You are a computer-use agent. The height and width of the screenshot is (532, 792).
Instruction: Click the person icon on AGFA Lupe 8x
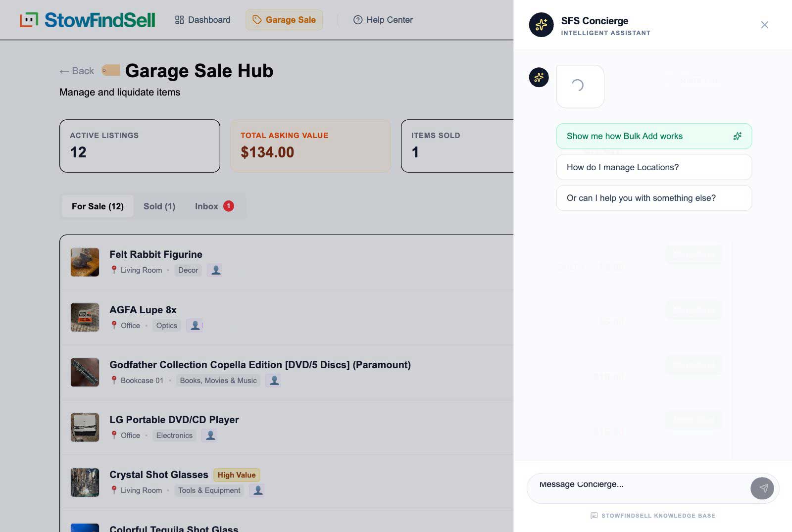tap(195, 326)
